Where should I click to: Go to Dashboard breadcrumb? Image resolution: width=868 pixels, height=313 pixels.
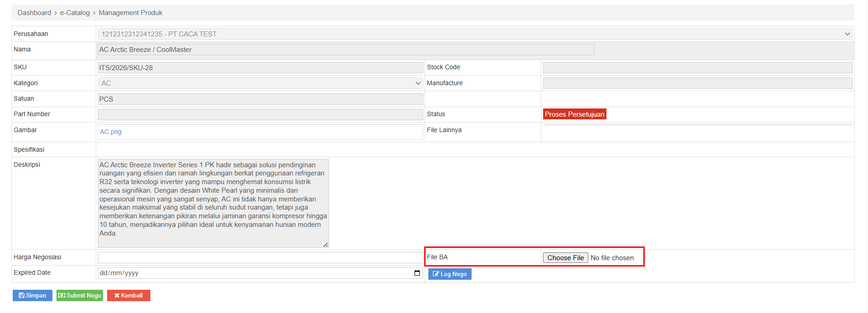[x=34, y=13]
